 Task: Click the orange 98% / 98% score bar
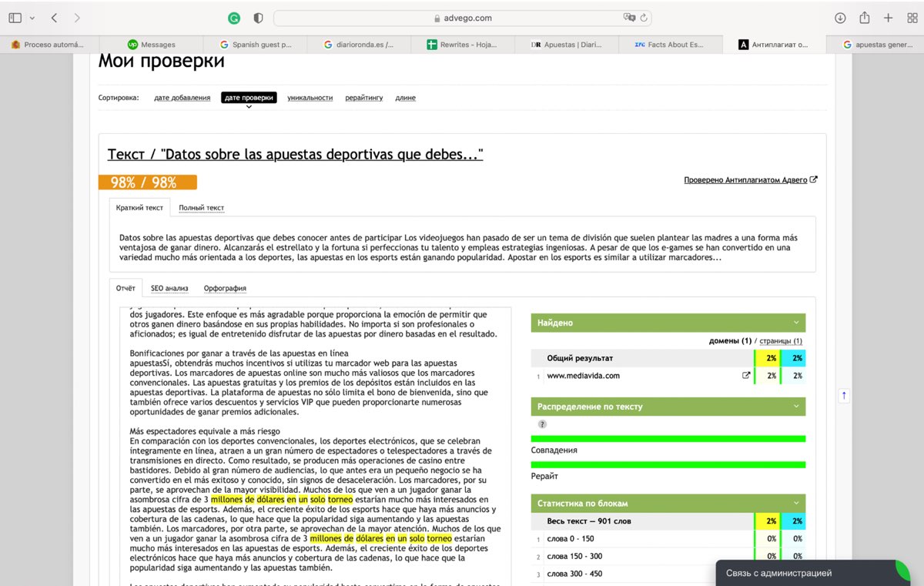[x=147, y=182]
